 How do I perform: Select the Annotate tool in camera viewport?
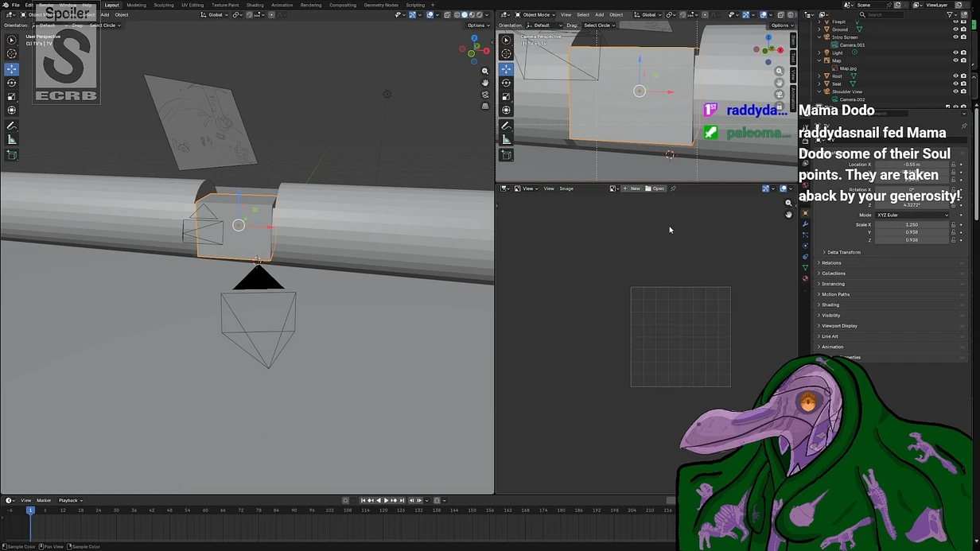507,126
